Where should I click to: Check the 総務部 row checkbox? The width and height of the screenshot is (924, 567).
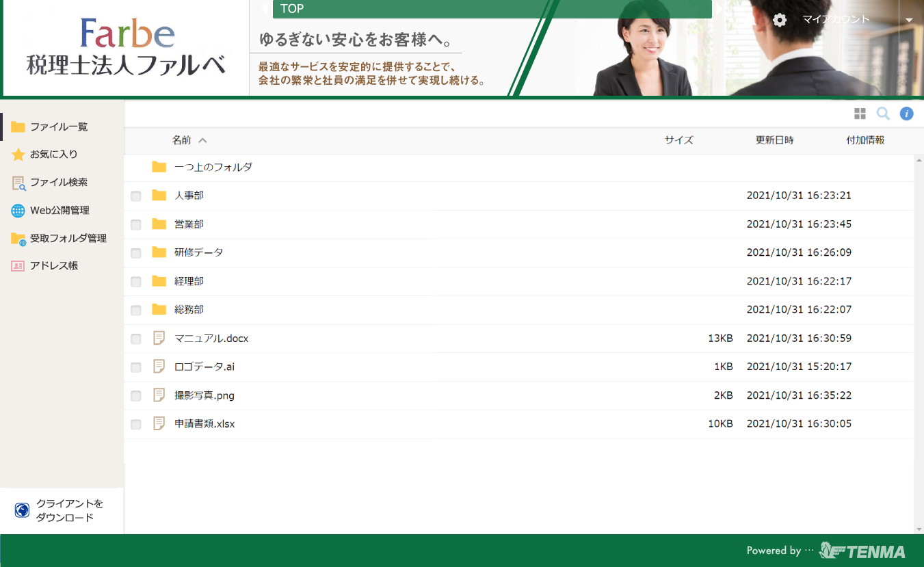point(136,311)
